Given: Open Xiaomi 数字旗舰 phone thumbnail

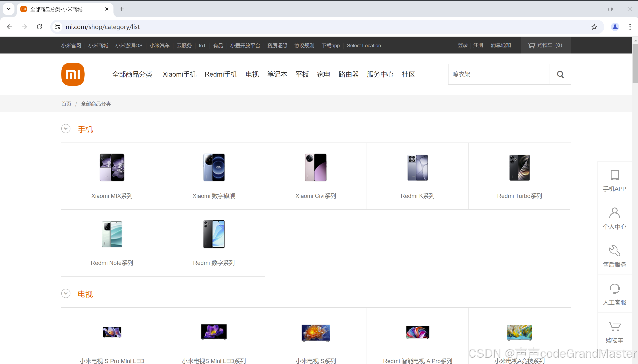Looking at the screenshot, I should coord(214,167).
